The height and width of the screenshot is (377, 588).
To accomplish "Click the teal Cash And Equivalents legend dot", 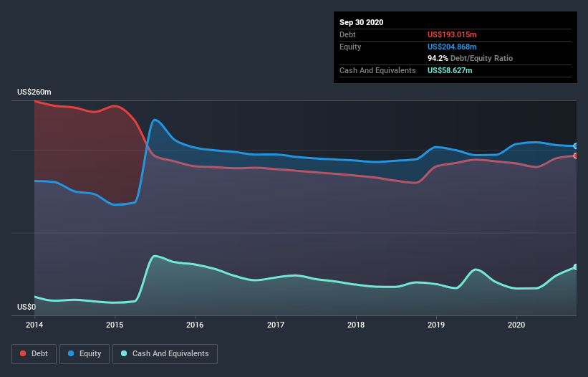I will point(124,353).
